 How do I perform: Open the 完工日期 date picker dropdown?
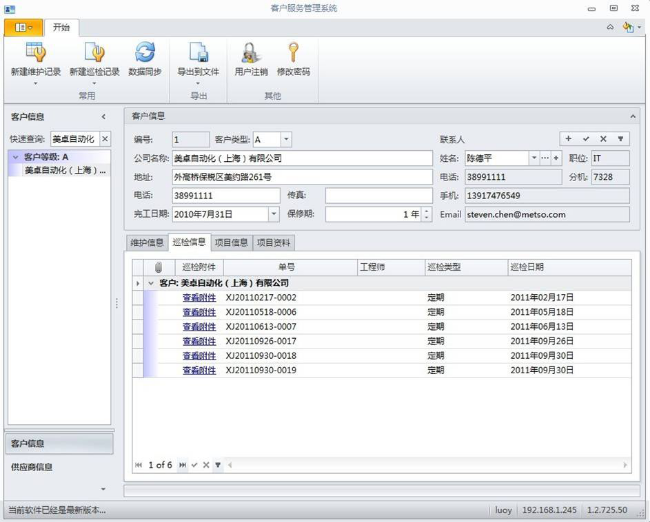click(x=274, y=214)
